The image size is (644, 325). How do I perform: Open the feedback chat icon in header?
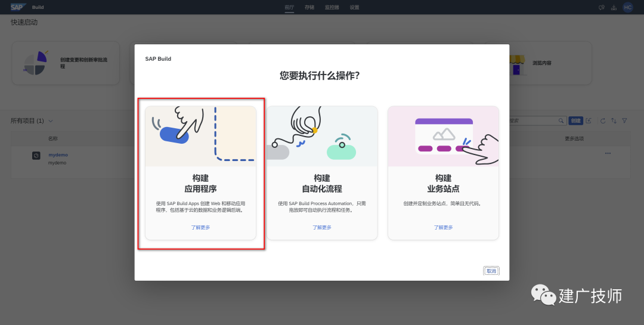pyautogui.click(x=602, y=7)
